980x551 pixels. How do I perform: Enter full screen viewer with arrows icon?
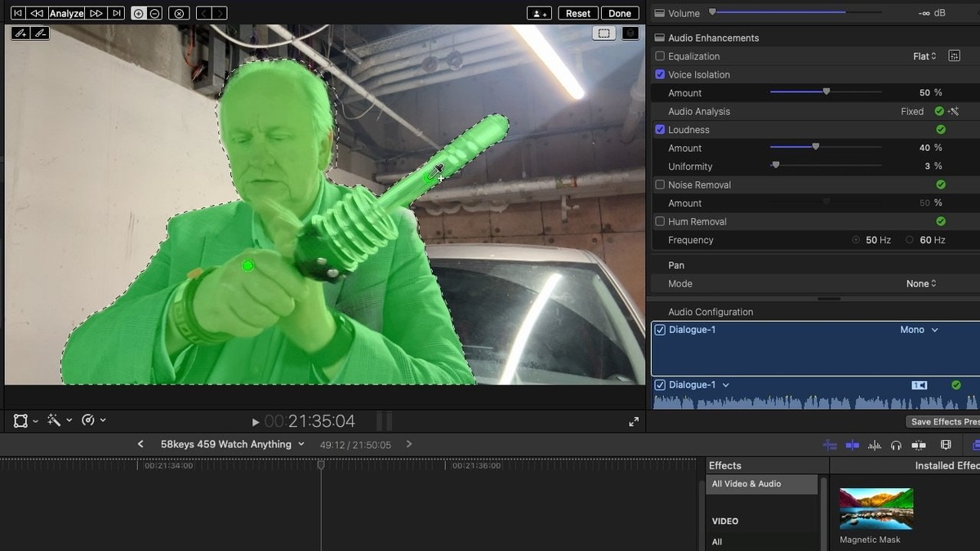(634, 422)
